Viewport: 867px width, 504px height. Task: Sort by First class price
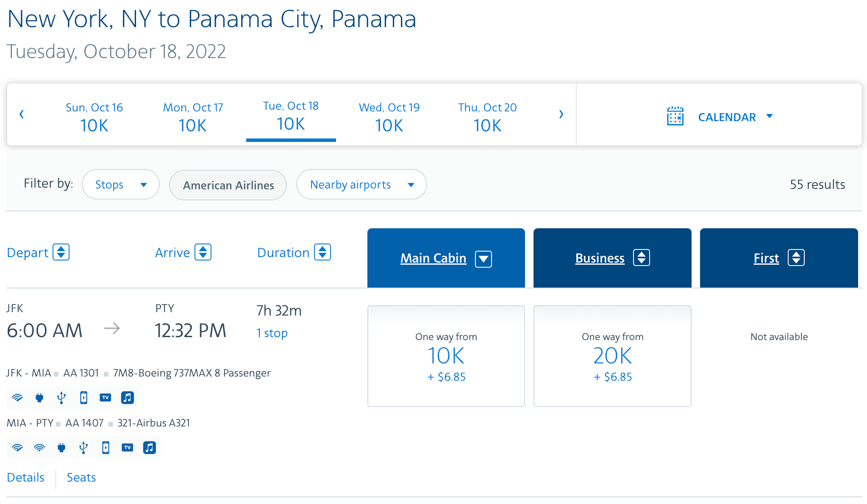point(796,258)
